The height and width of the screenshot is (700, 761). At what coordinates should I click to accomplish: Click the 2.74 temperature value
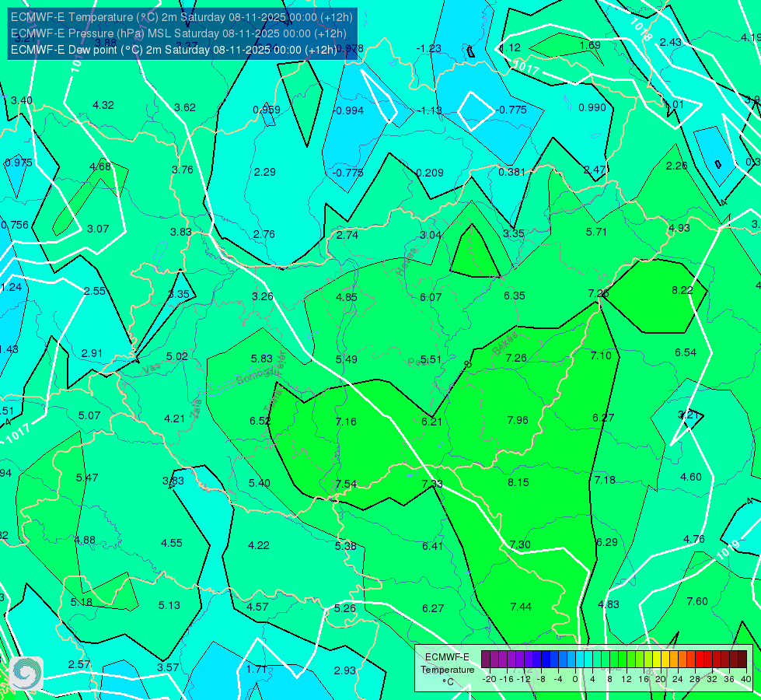[x=347, y=235]
